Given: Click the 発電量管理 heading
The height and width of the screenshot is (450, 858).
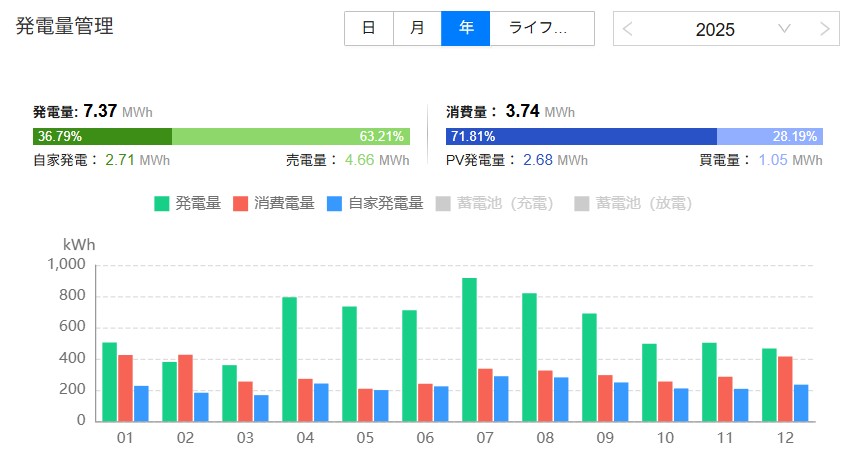Looking at the screenshot, I should pyautogui.click(x=65, y=26).
